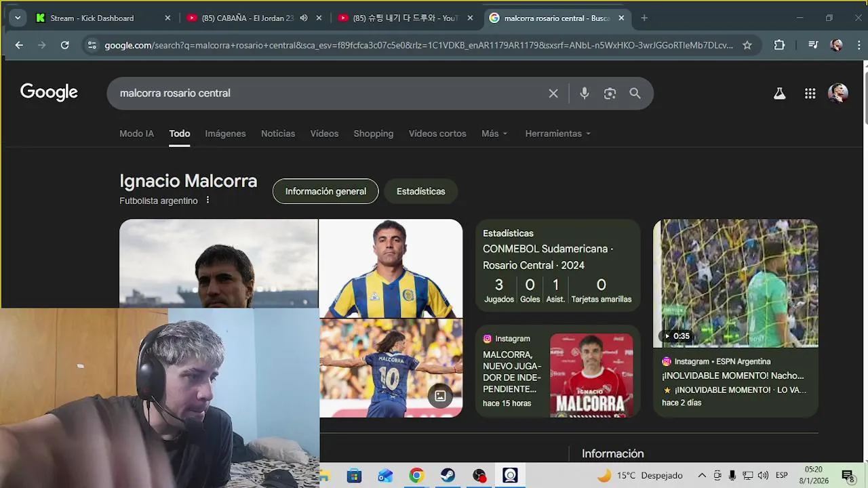Select Estadísticas chip

coord(420,191)
